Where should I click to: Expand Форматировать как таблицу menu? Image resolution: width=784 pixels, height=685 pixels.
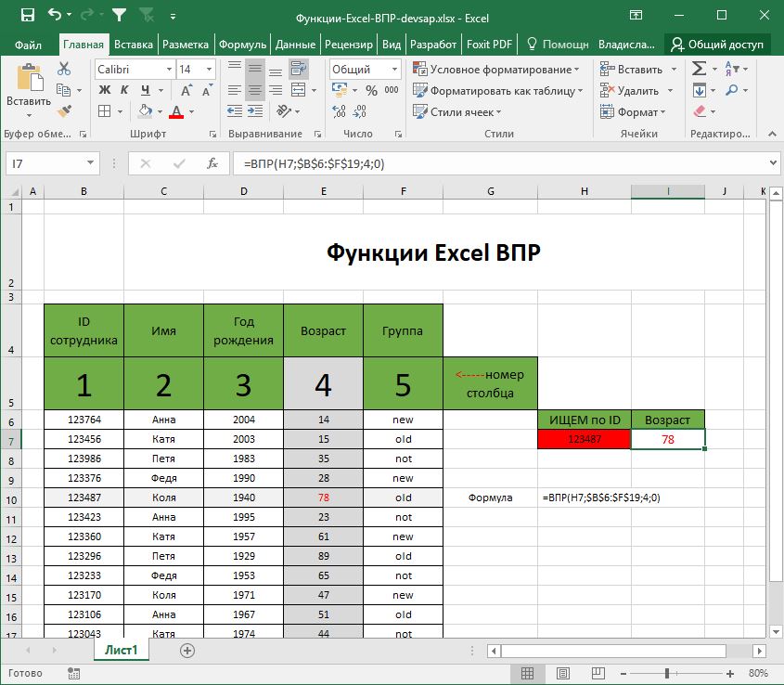[498, 91]
